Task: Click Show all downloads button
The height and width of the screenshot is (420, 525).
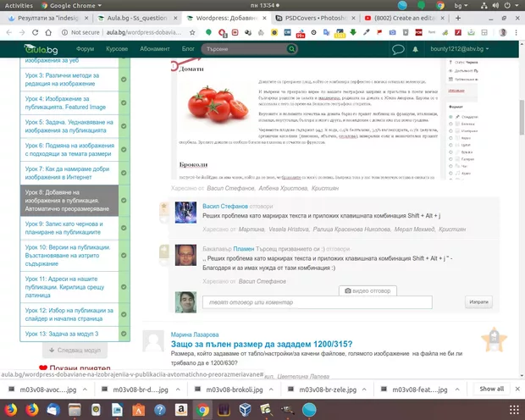Action: point(491,389)
